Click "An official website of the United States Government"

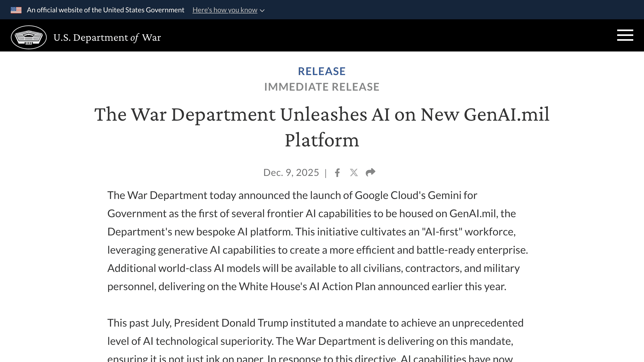[105, 10]
